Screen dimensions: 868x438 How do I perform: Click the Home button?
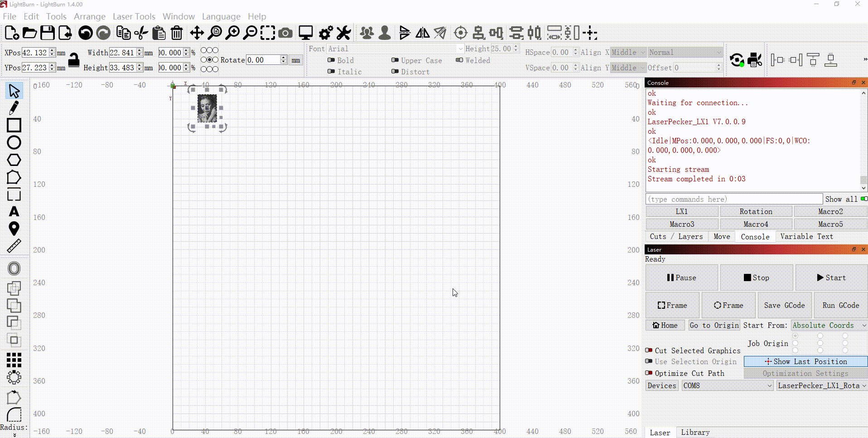click(x=665, y=325)
